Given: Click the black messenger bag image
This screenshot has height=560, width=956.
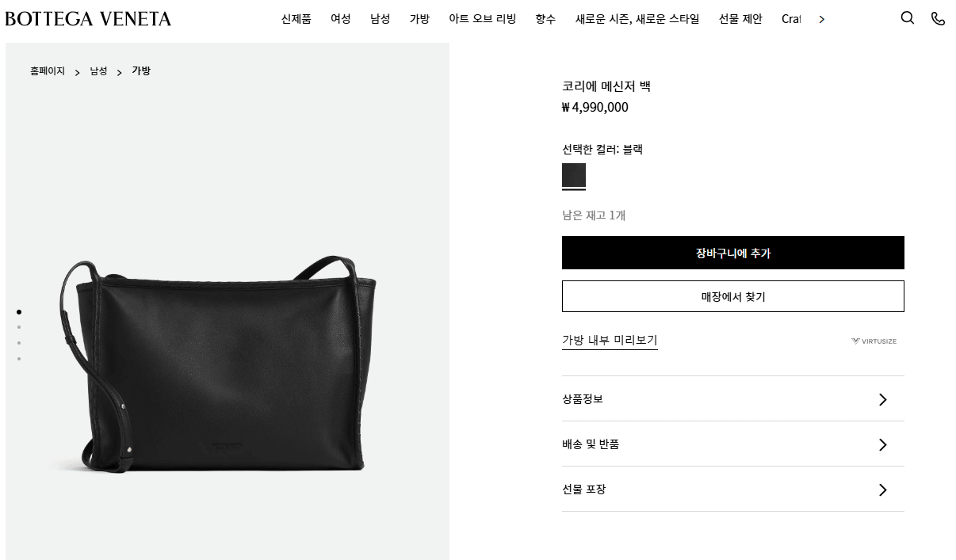Looking at the screenshot, I should [218, 364].
